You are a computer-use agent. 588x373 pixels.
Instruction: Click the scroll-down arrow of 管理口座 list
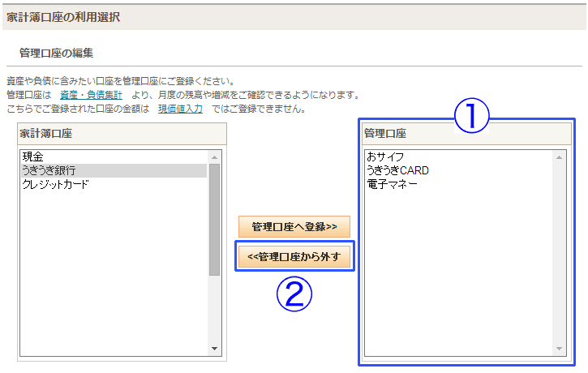pos(559,349)
